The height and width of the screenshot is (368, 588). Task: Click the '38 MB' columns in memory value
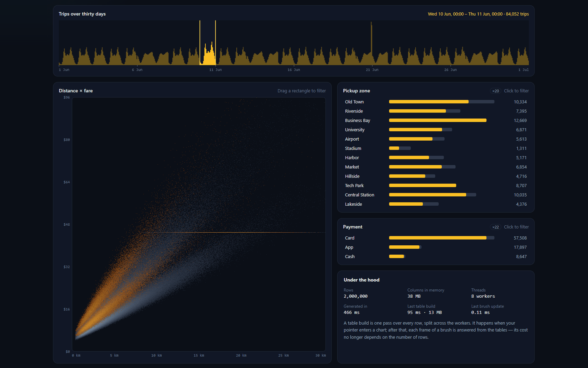pos(414,296)
